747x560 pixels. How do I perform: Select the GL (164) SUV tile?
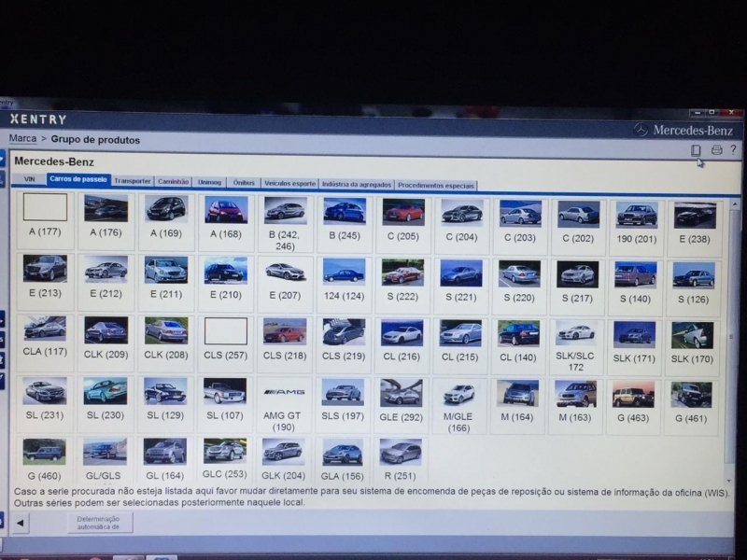coord(165,460)
